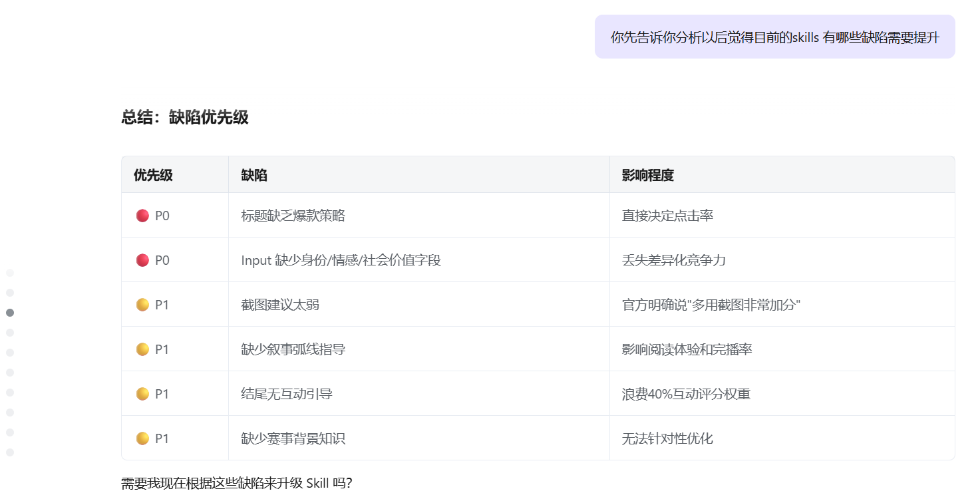Click the 官方明确说"多用截图非常加分" cell
This screenshot has height=501, width=980.
point(711,305)
